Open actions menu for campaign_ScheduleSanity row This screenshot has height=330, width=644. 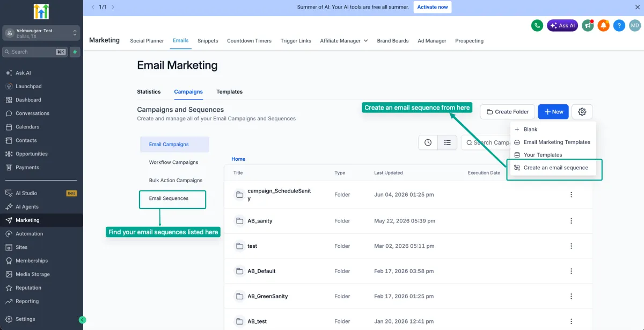click(x=571, y=195)
